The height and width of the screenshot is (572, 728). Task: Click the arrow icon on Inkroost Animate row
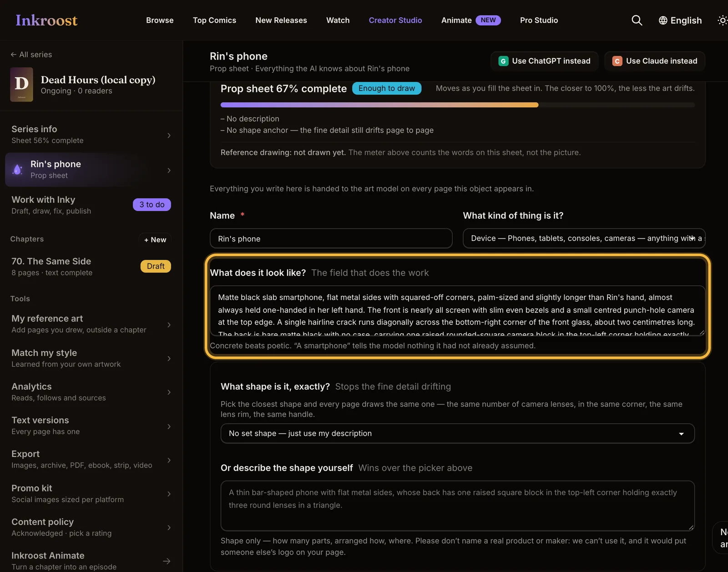(x=167, y=561)
